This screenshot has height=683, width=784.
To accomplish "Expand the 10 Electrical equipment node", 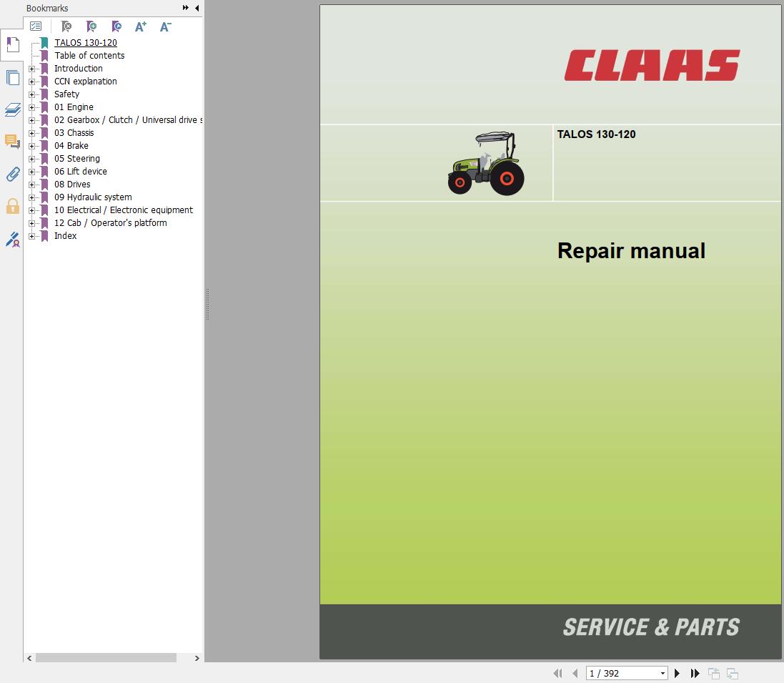I will click(x=31, y=210).
